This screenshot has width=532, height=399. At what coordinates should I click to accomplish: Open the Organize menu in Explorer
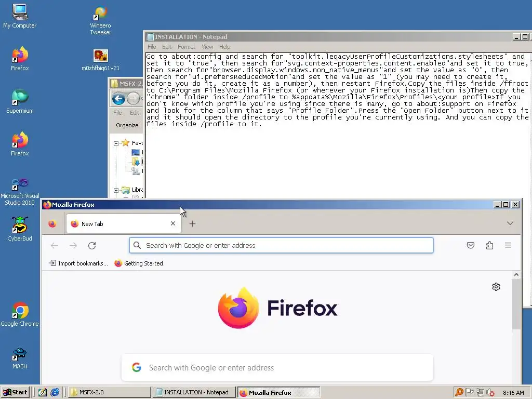tap(127, 125)
